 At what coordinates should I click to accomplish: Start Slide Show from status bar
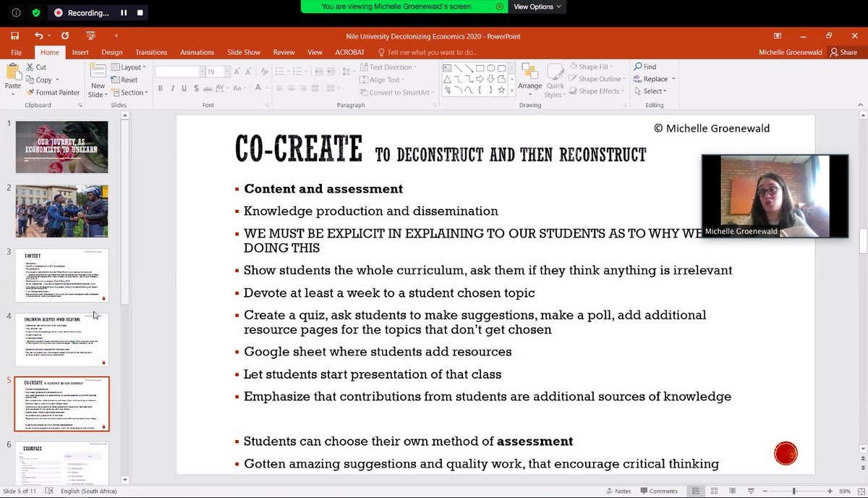pyautogui.click(x=751, y=490)
